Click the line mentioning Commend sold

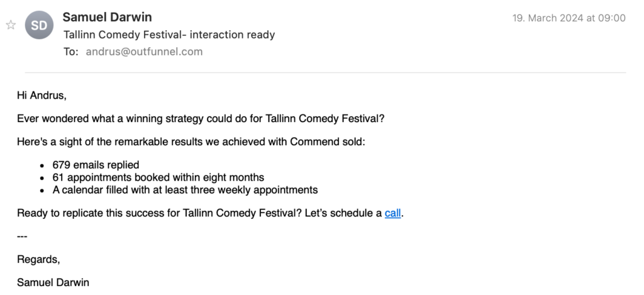tap(191, 142)
